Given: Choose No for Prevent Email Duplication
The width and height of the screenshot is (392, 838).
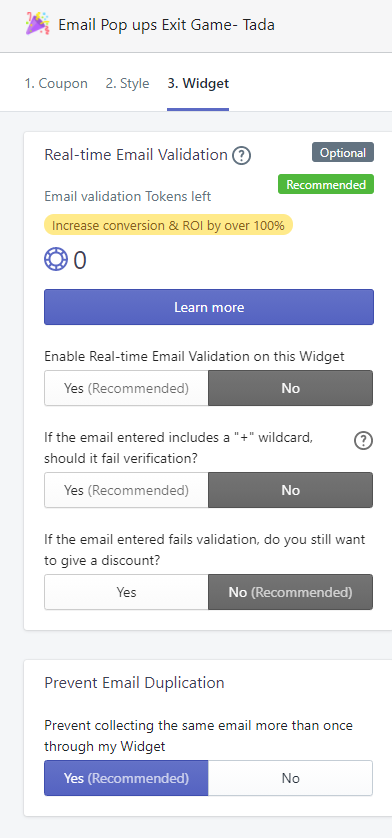Looking at the screenshot, I should pos(290,778).
